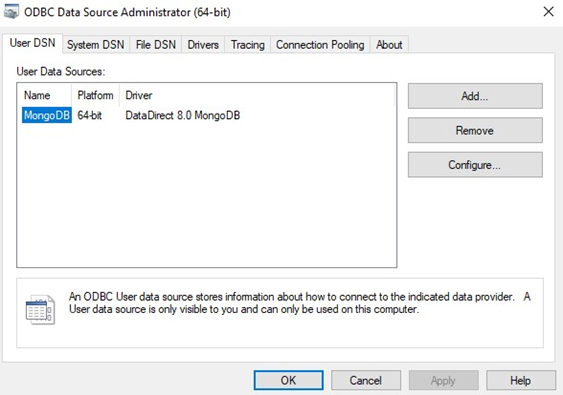
Task: Switch to the Drivers tab
Action: pyautogui.click(x=203, y=45)
